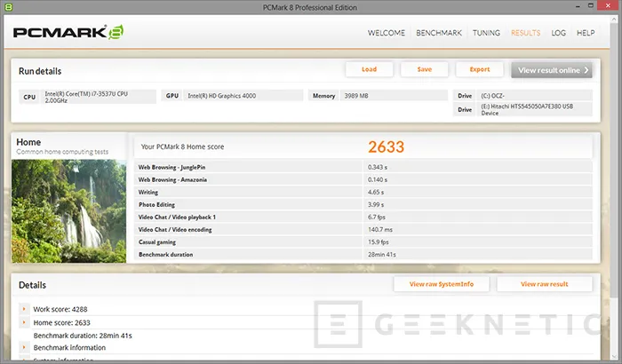This screenshot has width=622, height=364.
Task: Click the PCMark 8 title bar app icon
Action: (8, 7)
